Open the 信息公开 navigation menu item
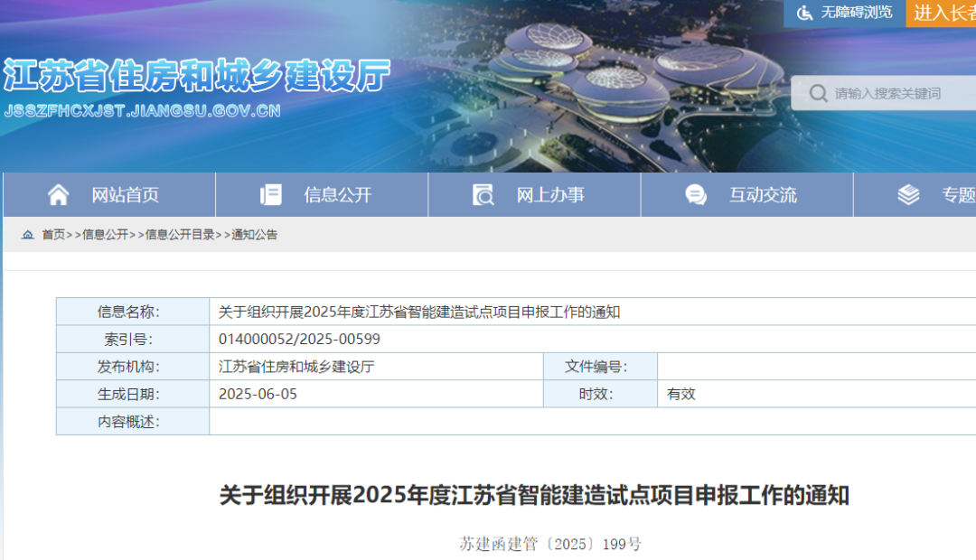This screenshot has height=560, width=976. (337, 195)
